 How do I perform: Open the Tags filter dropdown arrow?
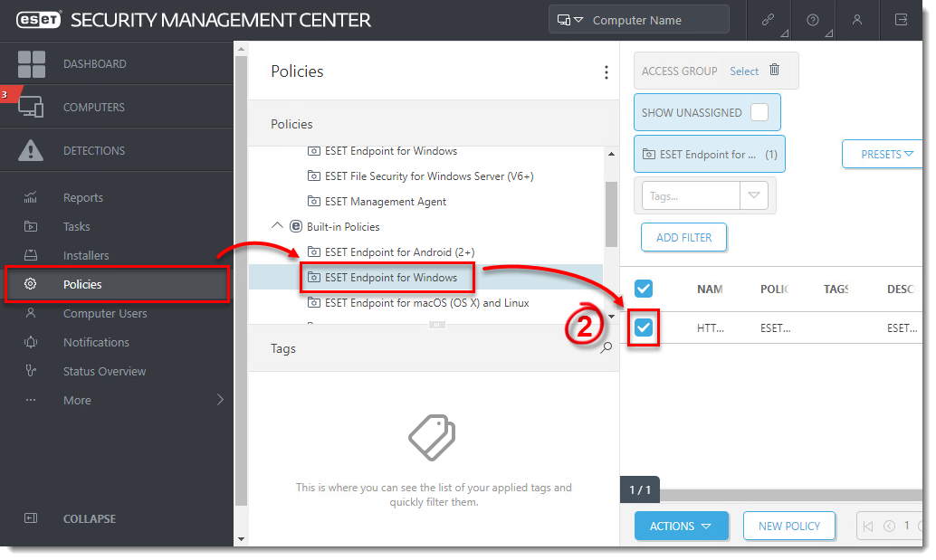click(x=754, y=195)
